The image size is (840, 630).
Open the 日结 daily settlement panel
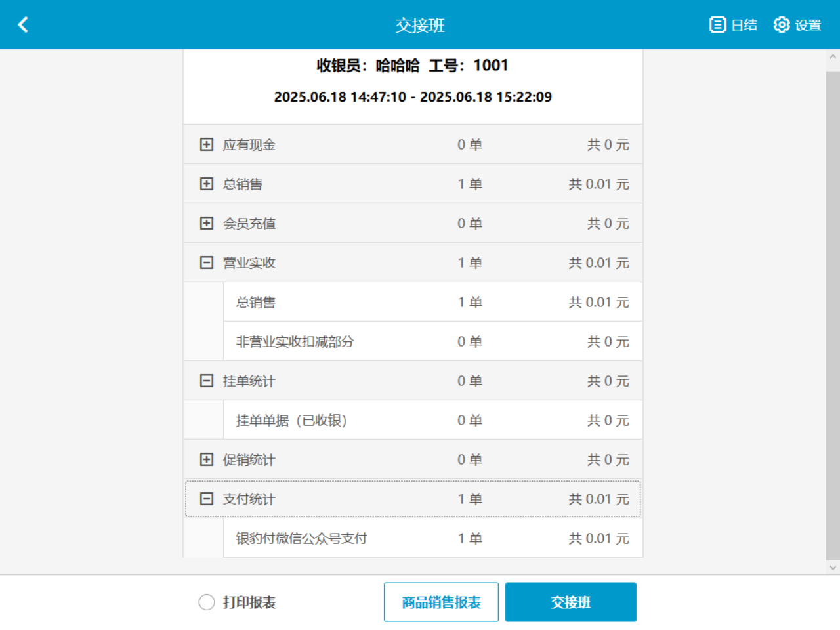coord(734,24)
